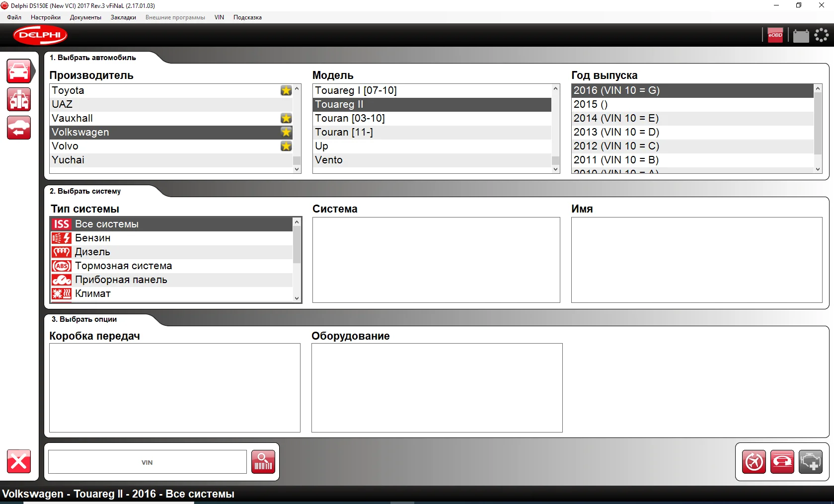Start VIN barcode search icon
The image size is (834, 504).
[263, 462]
